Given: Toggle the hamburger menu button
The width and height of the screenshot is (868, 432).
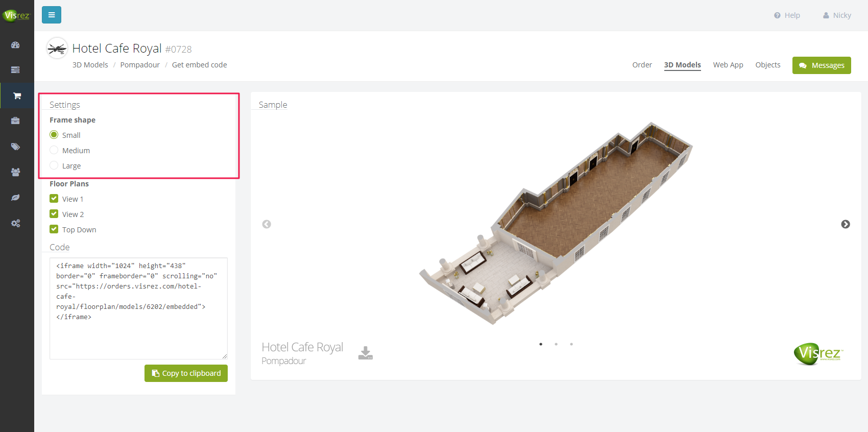Looking at the screenshot, I should pos(52,15).
